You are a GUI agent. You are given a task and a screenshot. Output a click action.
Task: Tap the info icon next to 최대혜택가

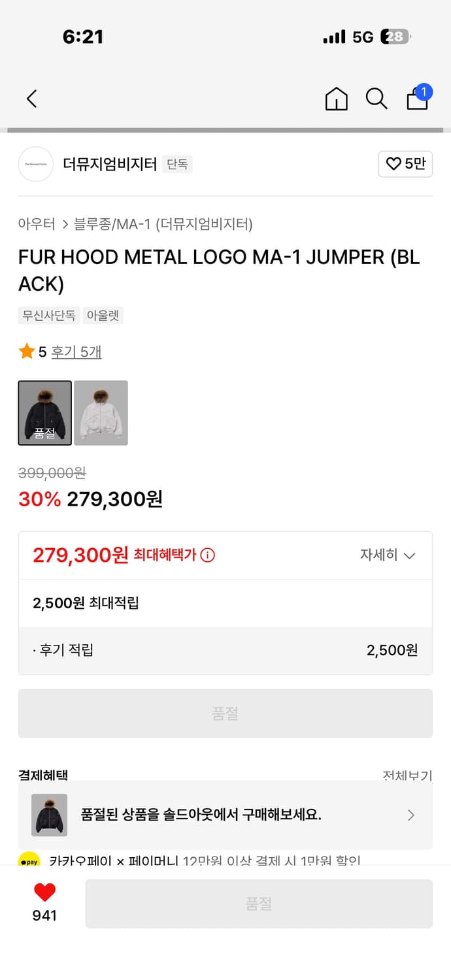coord(207,555)
